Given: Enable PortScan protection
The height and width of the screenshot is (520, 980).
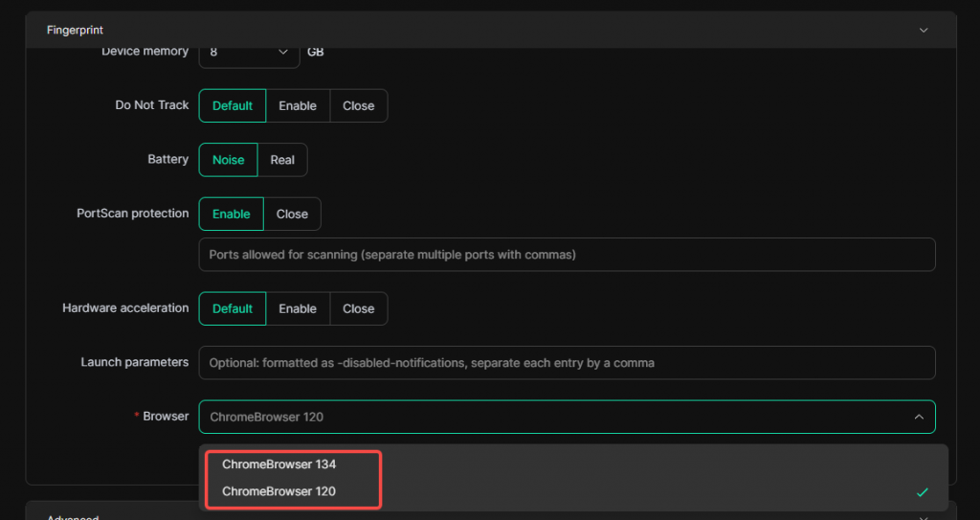Looking at the screenshot, I should click(231, 215).
